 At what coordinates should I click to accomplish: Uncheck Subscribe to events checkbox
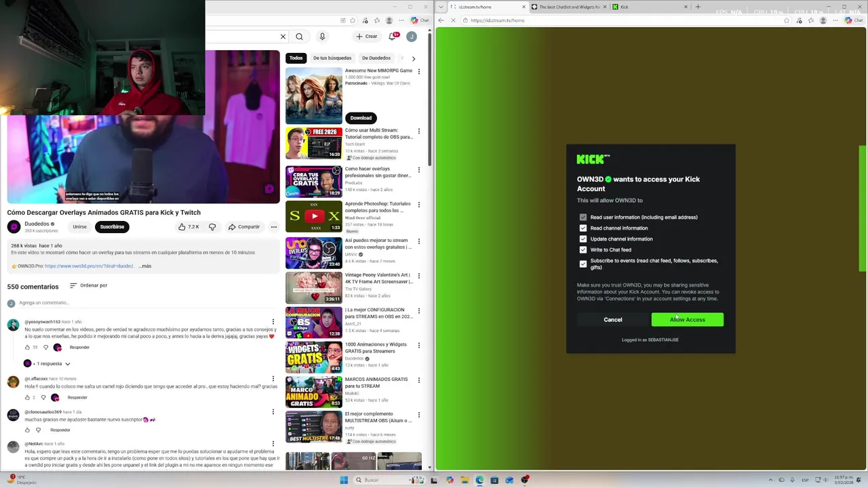point(583,264)
